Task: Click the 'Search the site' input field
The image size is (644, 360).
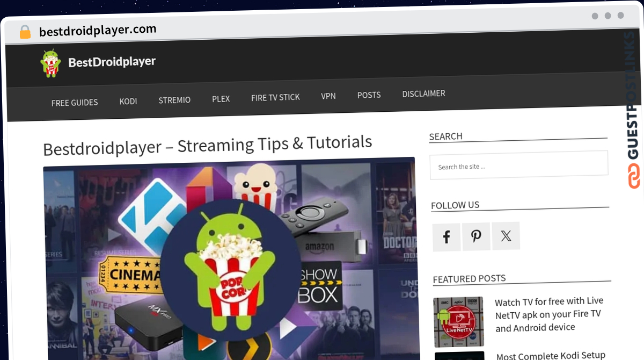Action: [519, 165]
